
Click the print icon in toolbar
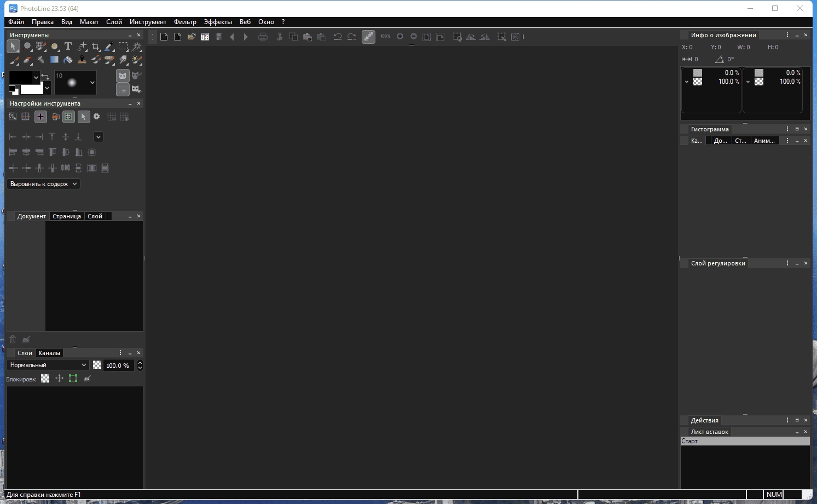(263, 37)
